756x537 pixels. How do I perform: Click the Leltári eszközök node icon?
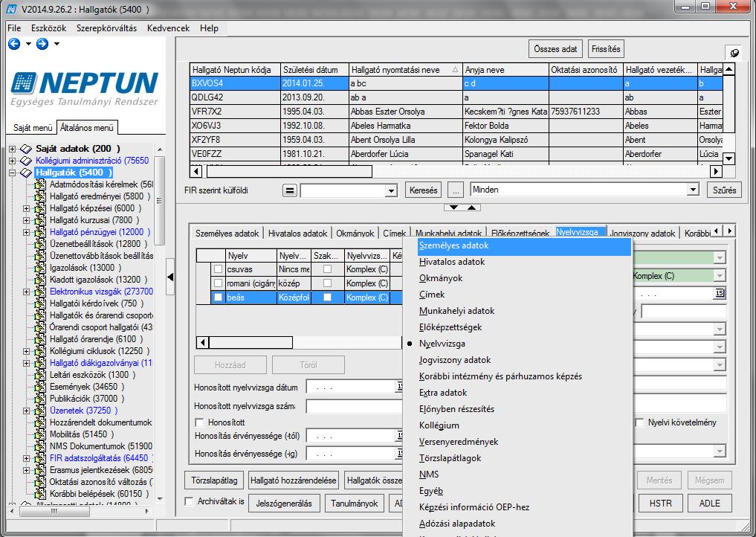40,375
